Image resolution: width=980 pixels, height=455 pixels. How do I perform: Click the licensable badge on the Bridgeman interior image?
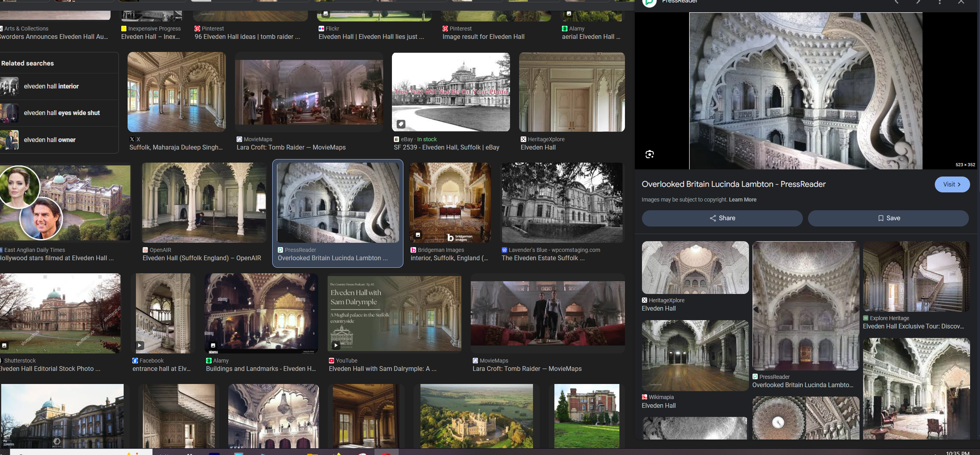[x=418, y=235]
